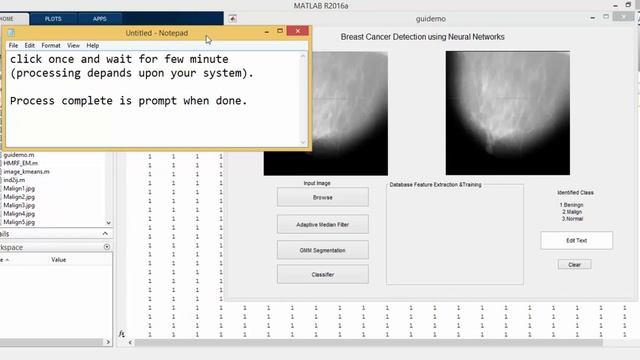Open the Workspace panel actions dropdown

point(107,247)
